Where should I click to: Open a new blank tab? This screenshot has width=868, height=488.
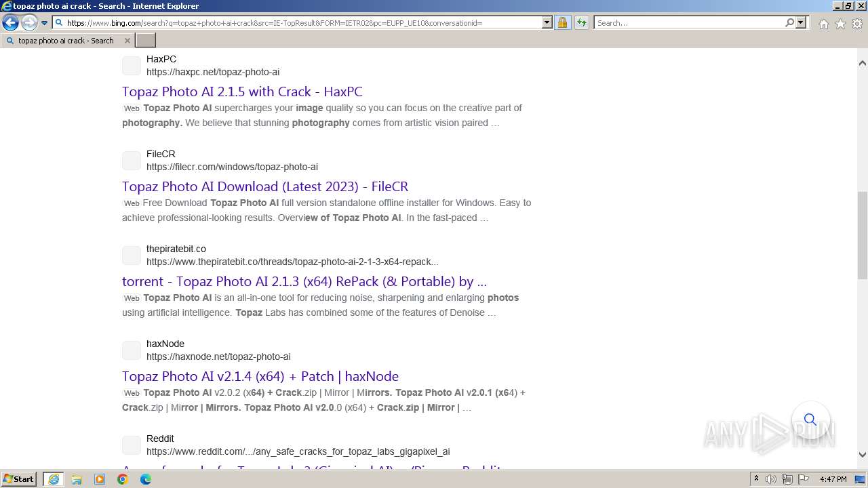146,41
